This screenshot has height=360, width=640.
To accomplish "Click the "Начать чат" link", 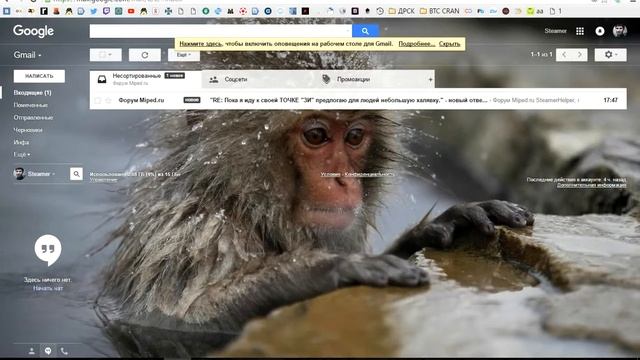I will point(48,288).
